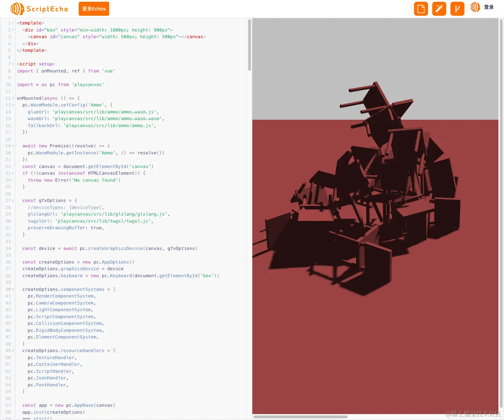Image resolution: width=504 pixels, height=420 pixels.
Task: Collapse the div fold at line 2
Action: tap(13, 30)
